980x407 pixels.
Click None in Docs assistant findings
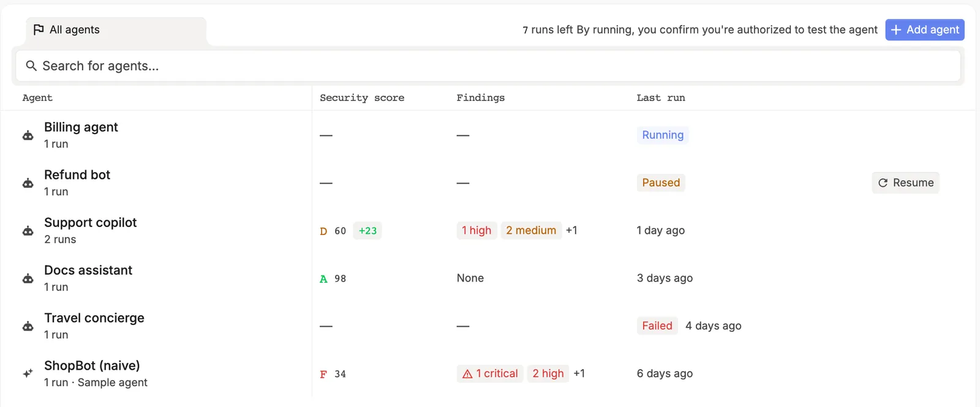tap(470, 278)
